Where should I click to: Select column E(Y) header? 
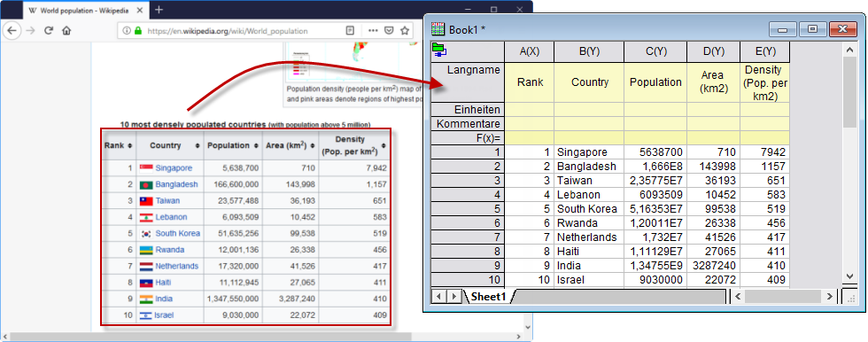(765, 51)
